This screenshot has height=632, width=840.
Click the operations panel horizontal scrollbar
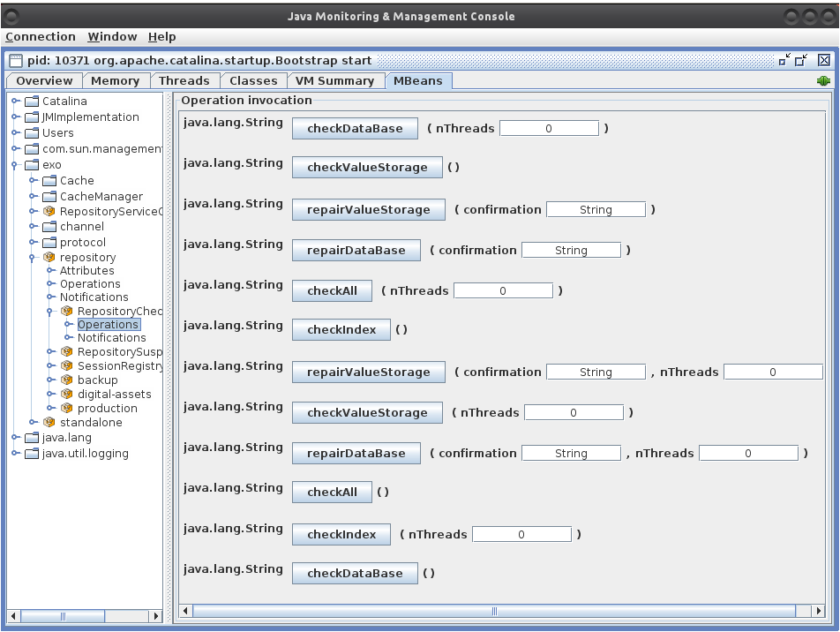click(x=494, y=611)
